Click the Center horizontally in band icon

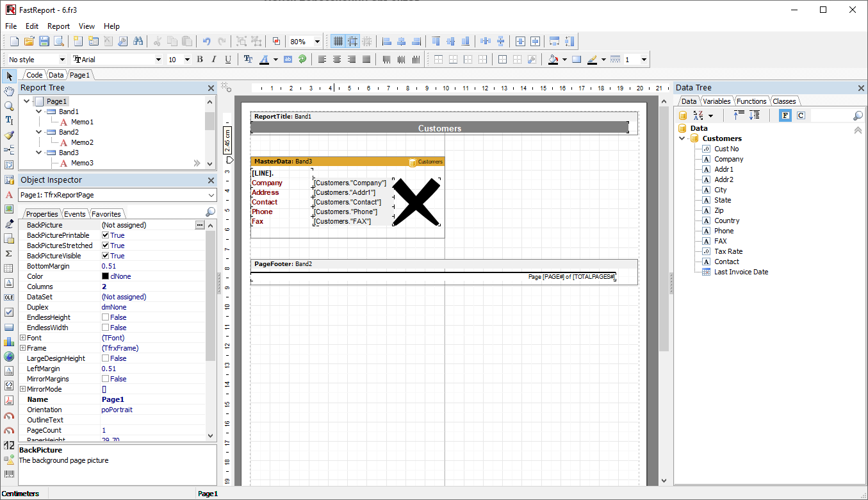click(x=520, y=41)
